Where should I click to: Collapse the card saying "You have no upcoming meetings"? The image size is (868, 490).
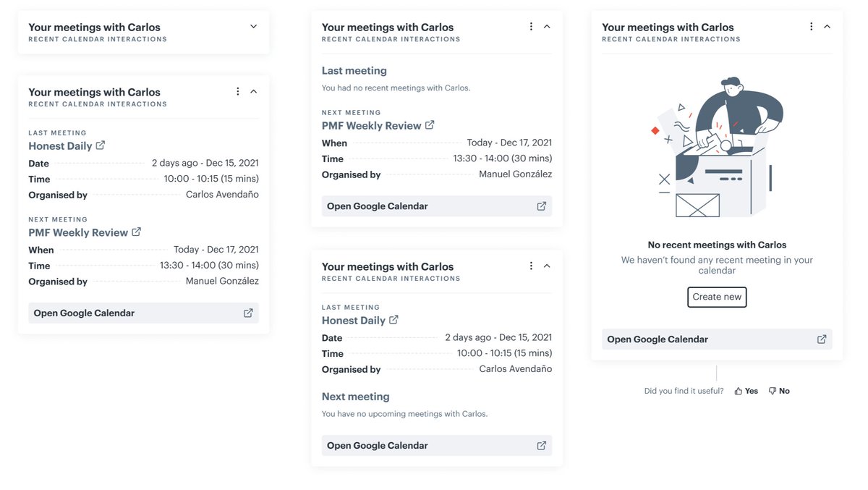(547, 266)
